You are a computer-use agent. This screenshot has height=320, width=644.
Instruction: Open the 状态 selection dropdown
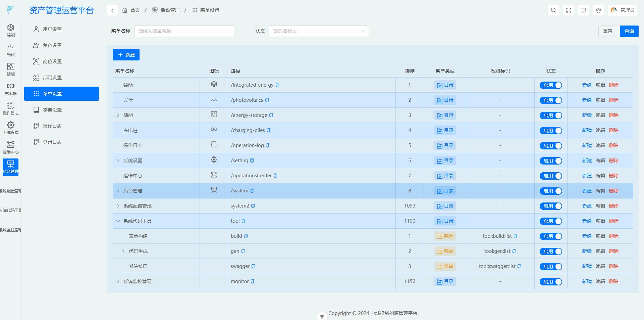click(319, 31)
